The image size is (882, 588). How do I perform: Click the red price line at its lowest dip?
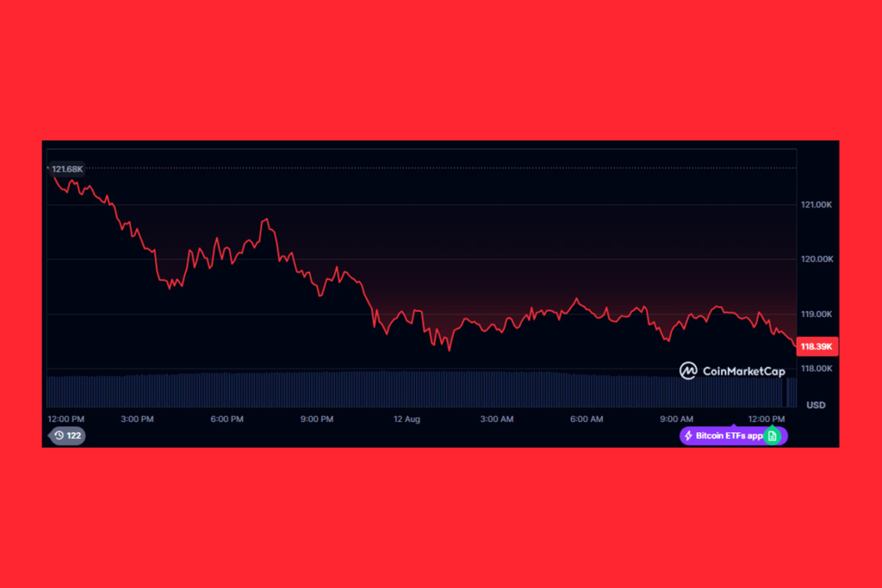(448, 350)
